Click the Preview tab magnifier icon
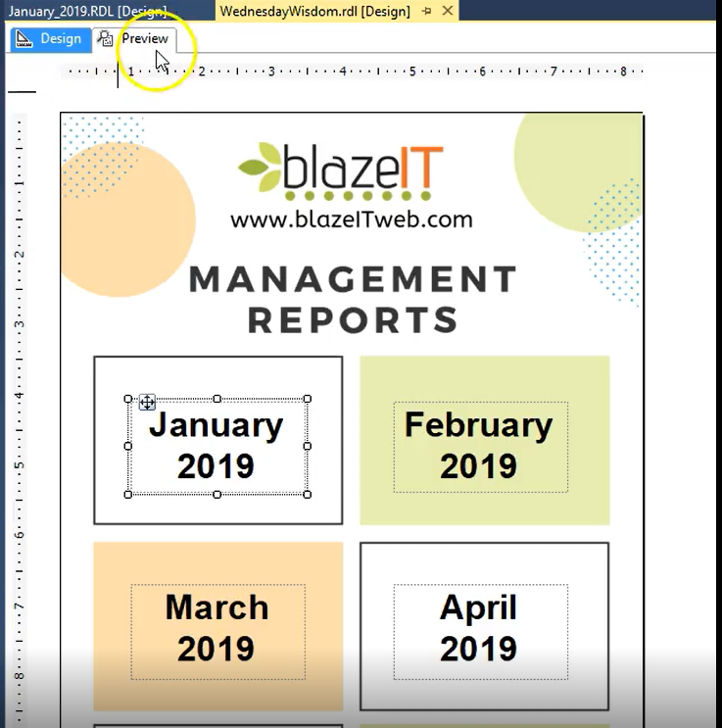Image resolution: width=722 pixels, height=728 pixels. coord(105,39)
